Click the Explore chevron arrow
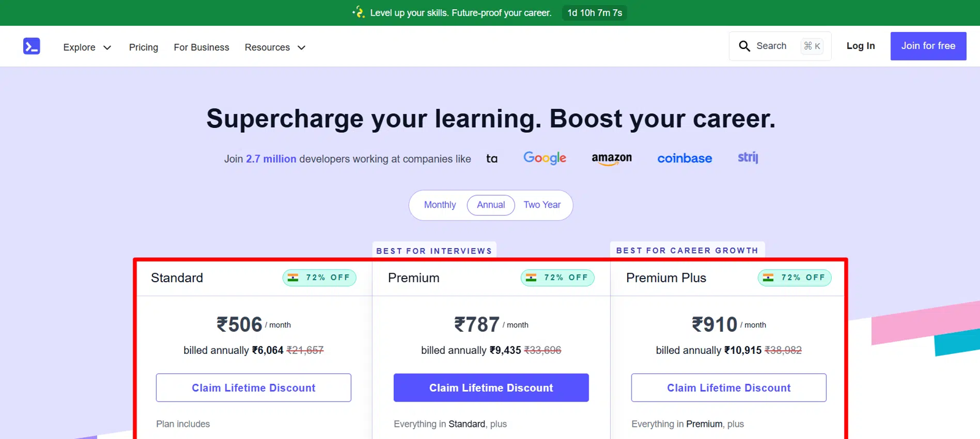The width and height of the screenshot is (980, 439). pyautogui.click(x=107, y=48)
